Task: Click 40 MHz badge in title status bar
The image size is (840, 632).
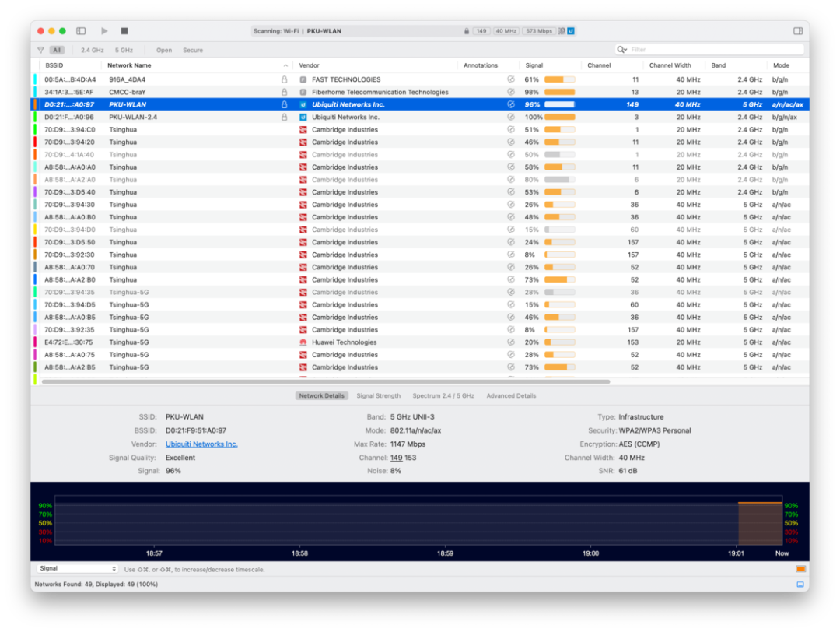Action: tap(506, 31)
